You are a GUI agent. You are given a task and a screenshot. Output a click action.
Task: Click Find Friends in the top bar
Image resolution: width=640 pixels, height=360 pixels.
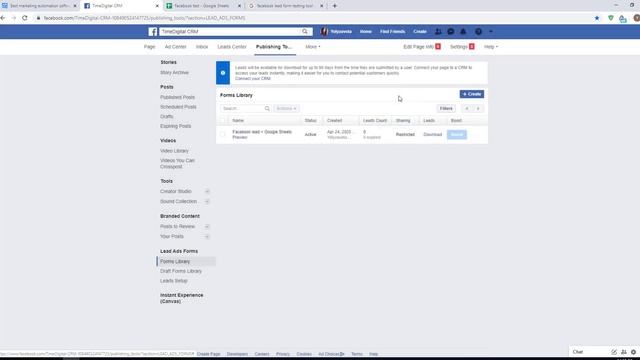tap(393, 31)
